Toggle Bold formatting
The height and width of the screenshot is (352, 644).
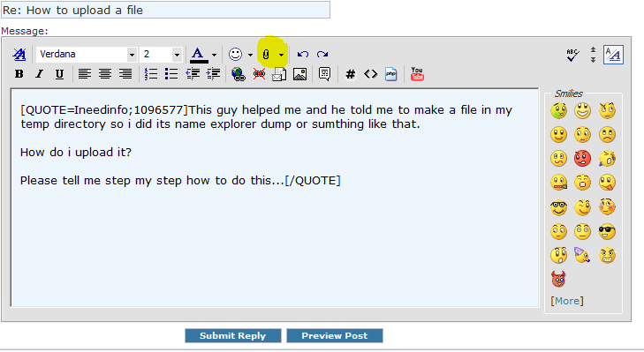19,74
